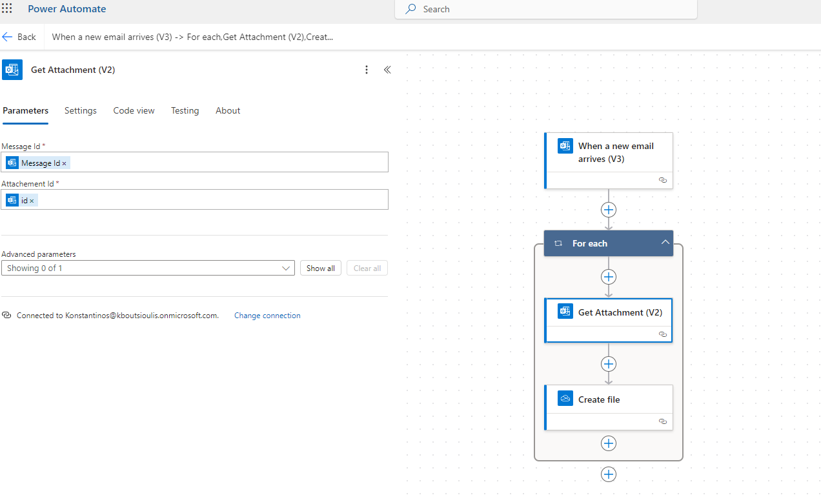Click the flow name in the header

click(x=192, y=37)
